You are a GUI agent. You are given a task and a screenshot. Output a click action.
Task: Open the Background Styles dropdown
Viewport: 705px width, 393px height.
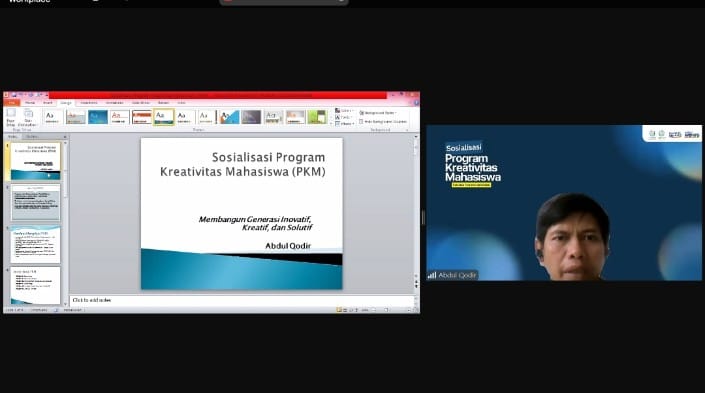(378, 113)
